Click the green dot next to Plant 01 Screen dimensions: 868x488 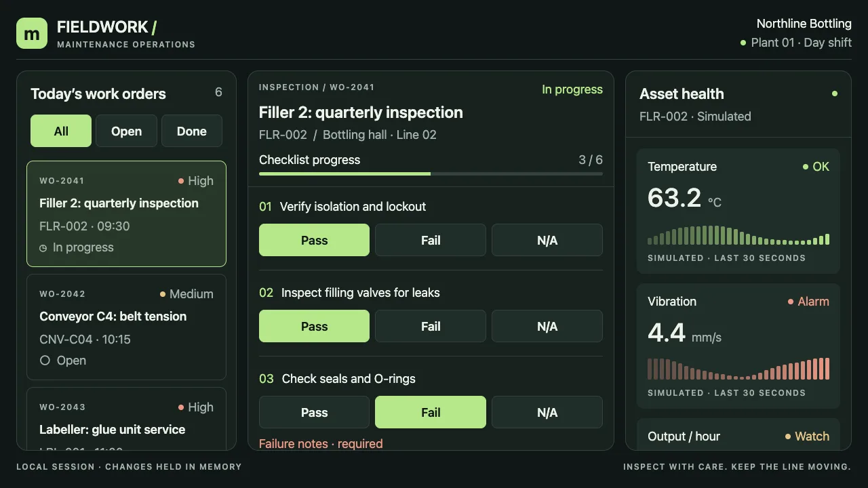point(743,43)
